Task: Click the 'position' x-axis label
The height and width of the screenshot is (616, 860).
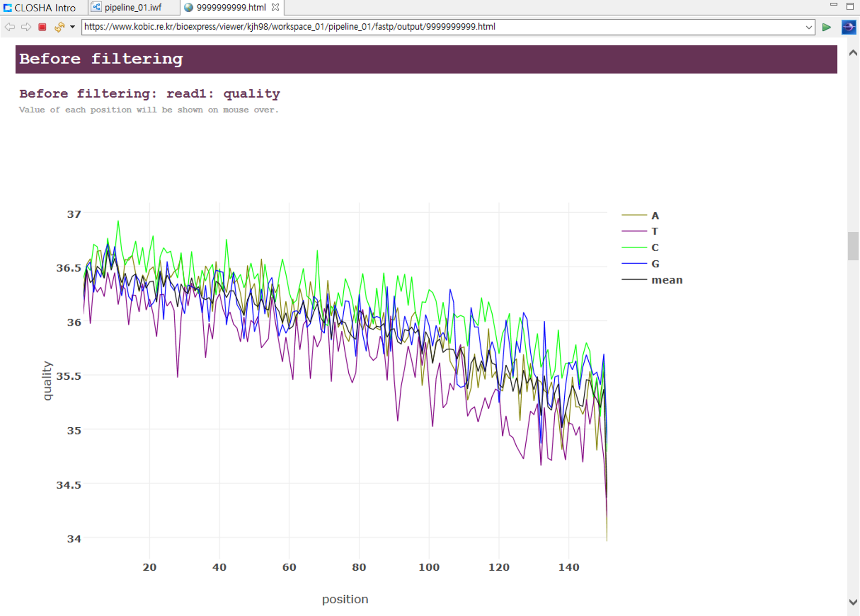Action: point(345,599)
